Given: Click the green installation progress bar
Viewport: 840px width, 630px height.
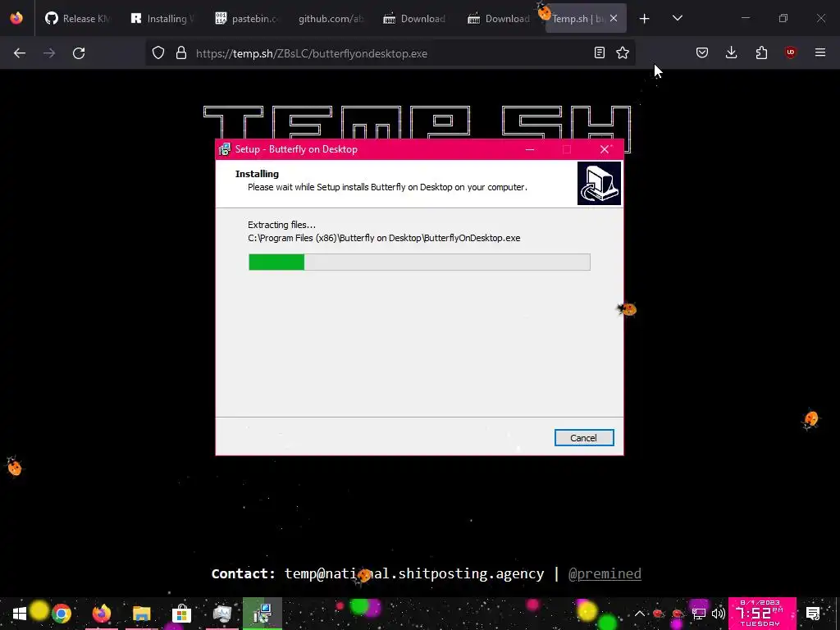Looking at the screenshot, I should tap(419, 262).
